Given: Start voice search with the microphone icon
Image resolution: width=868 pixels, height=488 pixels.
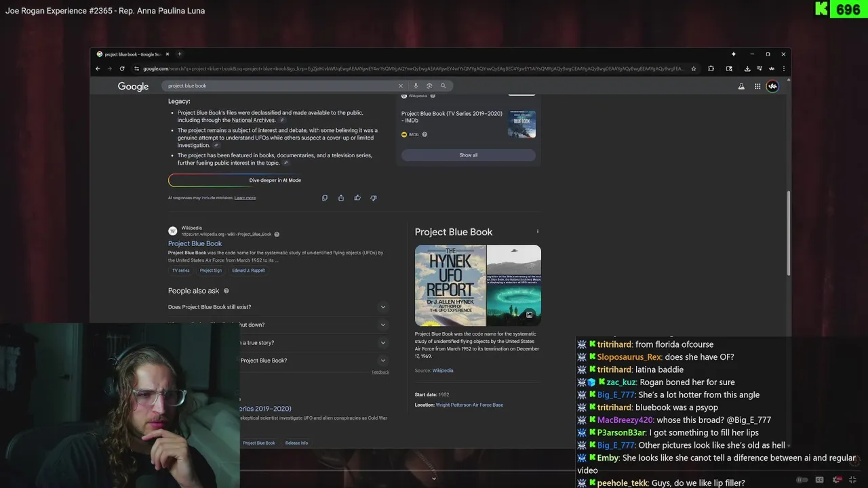Looking at the screenshot, I should click(416, 86).
